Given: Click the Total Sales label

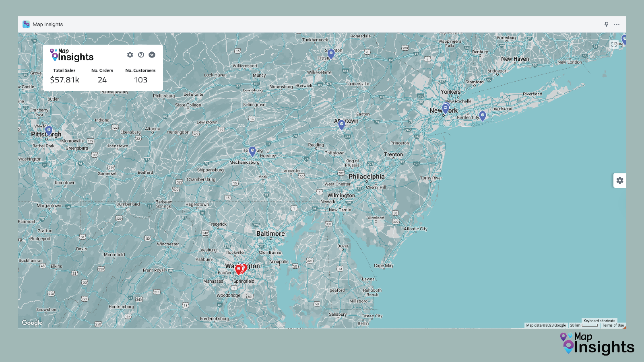Looking at the screenshot, I should tap(64, 70).
